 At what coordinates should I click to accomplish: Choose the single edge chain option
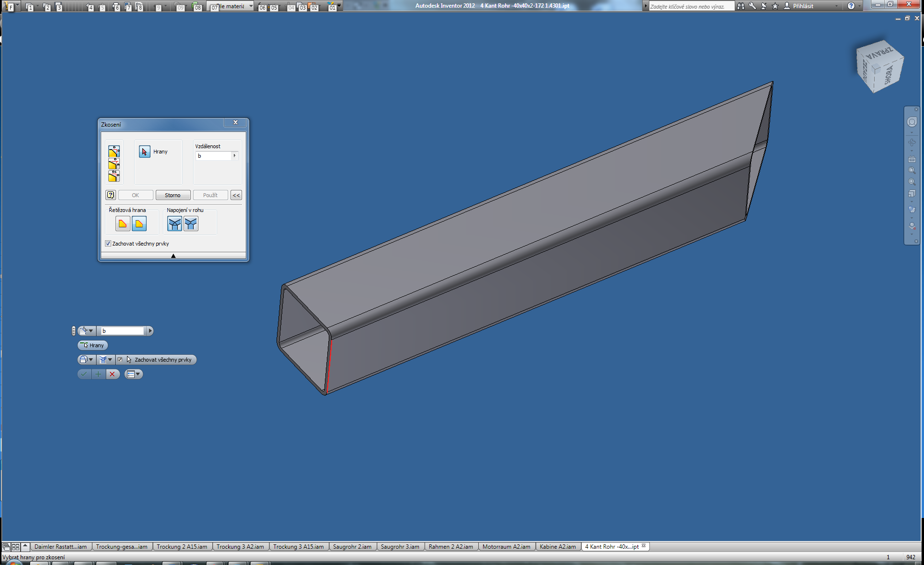point(139,224)
